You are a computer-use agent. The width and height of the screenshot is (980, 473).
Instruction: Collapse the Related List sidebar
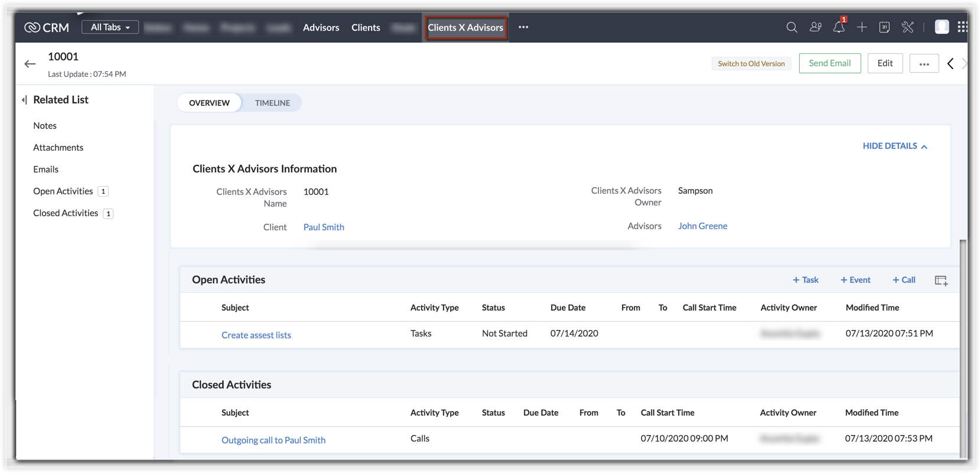click(x=24, y=100)
